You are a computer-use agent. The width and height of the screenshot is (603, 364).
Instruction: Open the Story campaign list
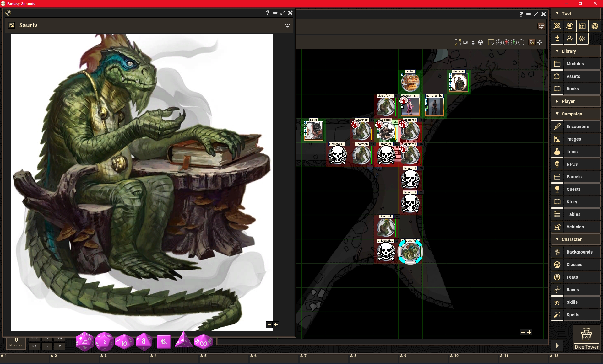576,202
